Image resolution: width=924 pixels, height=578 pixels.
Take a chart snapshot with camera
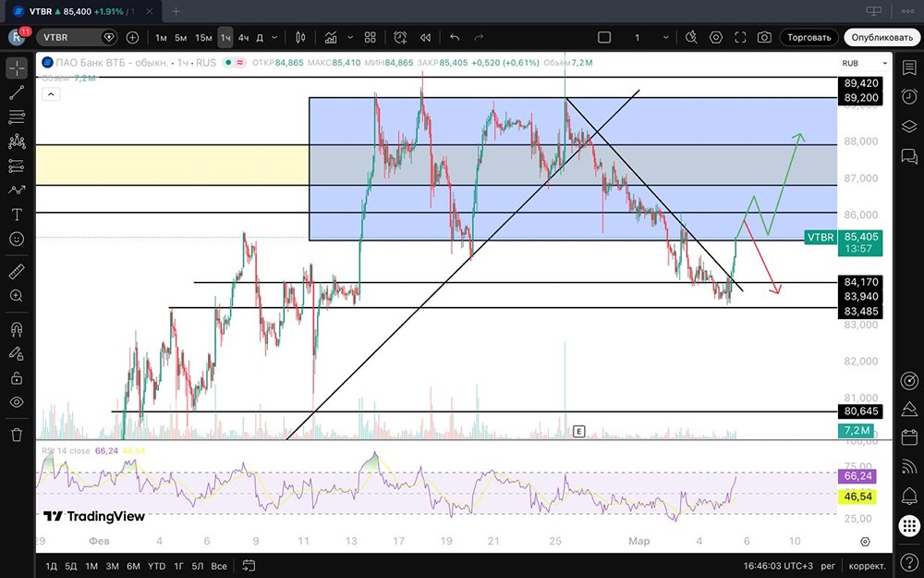coord(764,37)
